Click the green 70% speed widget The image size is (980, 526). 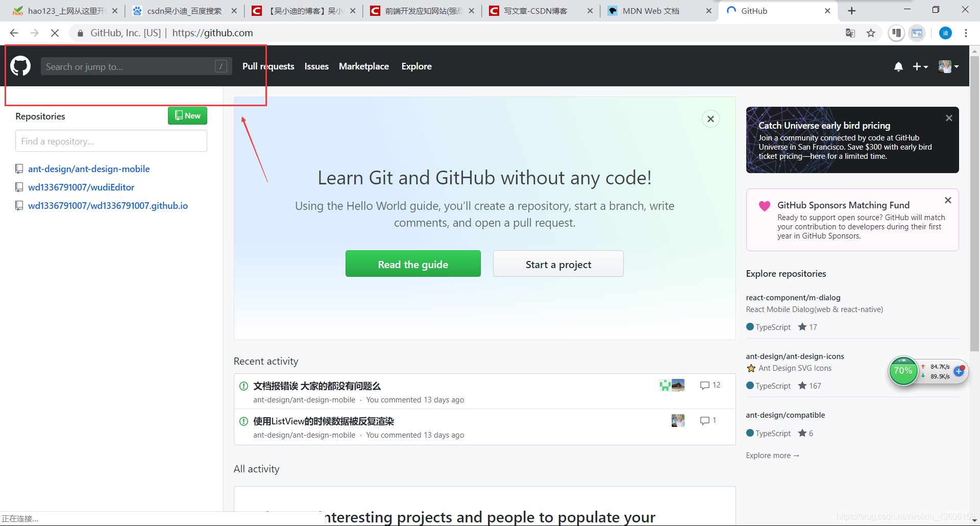pyautogui.click(x=903, y=371)
